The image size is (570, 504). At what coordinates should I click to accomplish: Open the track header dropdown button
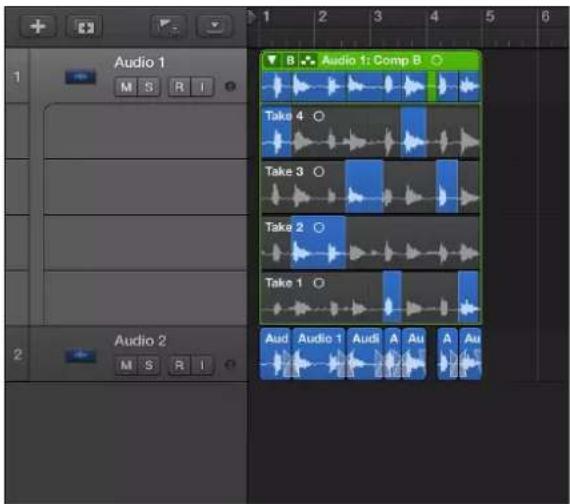(x=214, y=26)
